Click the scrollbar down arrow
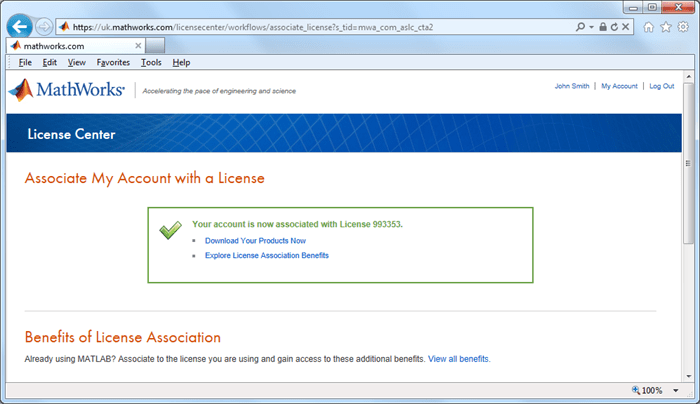700x404 pixels. (688, 376)
